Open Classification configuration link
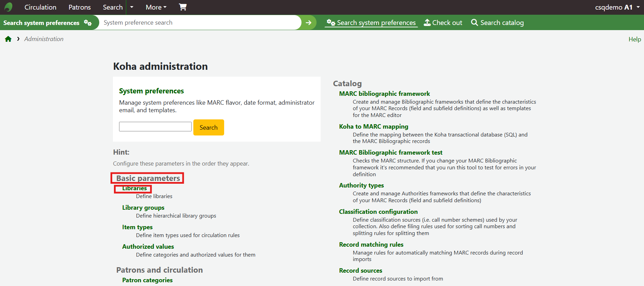Image resolution: width=644 pixels, height=286 pixels. (378, 212)
